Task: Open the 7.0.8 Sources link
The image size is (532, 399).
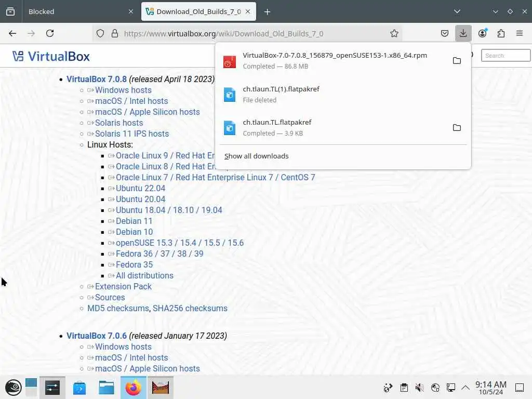Action: tap(110, 297)
